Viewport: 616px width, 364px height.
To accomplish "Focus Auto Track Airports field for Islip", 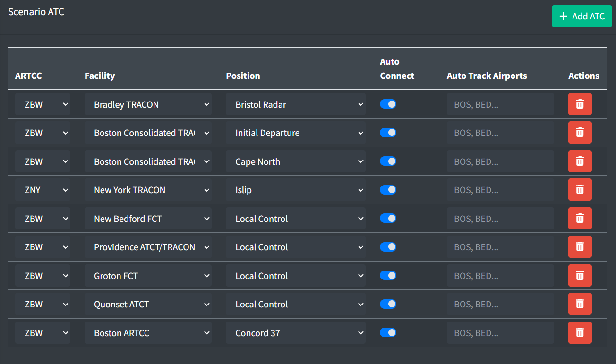I will 500,190.
